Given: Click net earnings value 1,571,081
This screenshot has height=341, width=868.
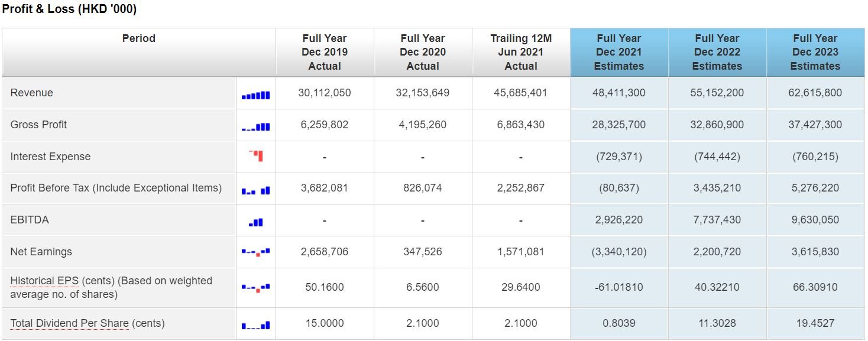Looking at the screenshot, I should tap(521, 252).
